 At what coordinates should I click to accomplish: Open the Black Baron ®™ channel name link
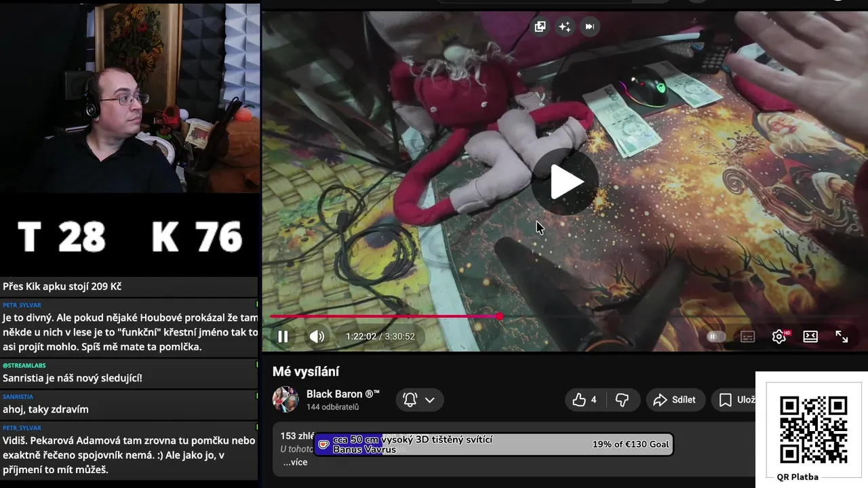[x=342, y=394]
